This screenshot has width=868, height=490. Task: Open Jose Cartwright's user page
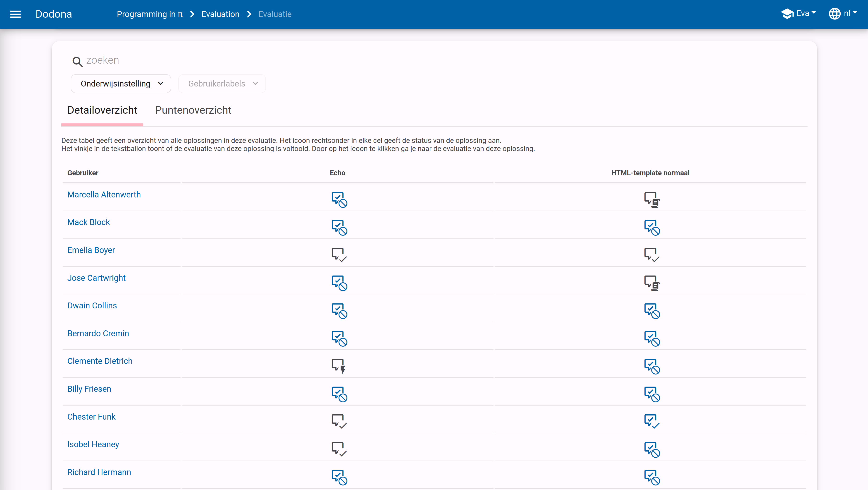pyautogui.click(x=96, y=278)
